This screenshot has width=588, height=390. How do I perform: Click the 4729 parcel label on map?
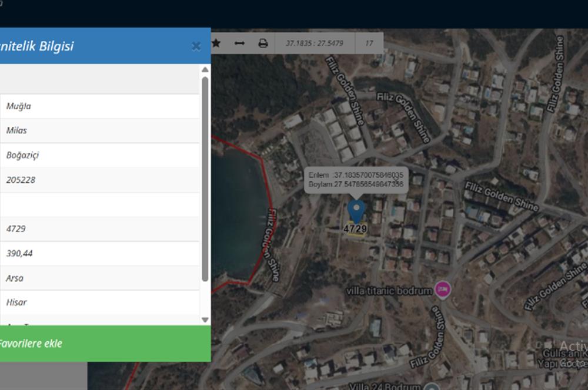pos(355,229)
